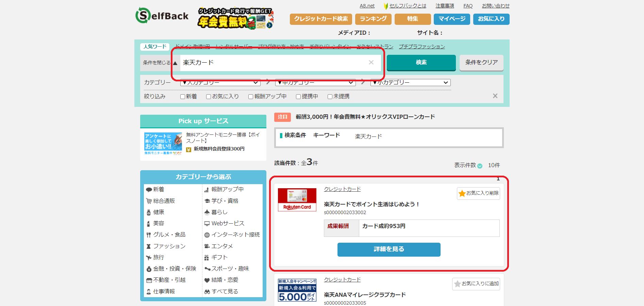Add 楽天ANAマイレージクラブカード to favorites
The width and height of the screenshot is (644, 306).
click(x=476, y=284)
